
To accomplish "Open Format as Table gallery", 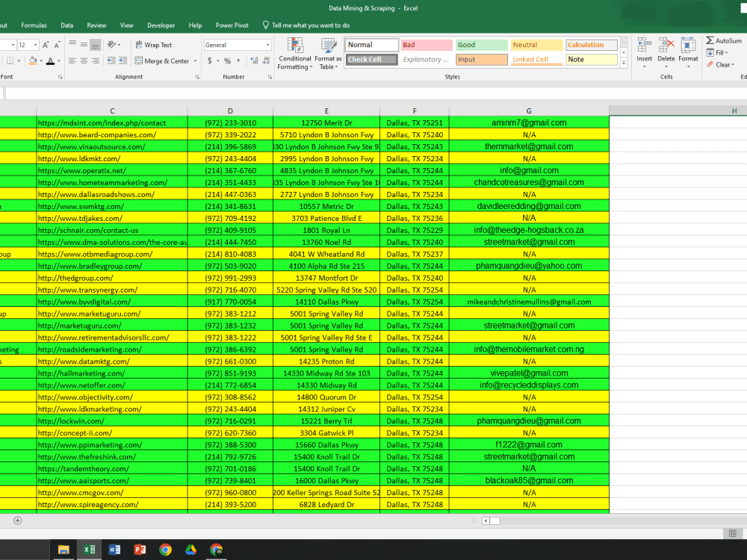I will 328,54.
